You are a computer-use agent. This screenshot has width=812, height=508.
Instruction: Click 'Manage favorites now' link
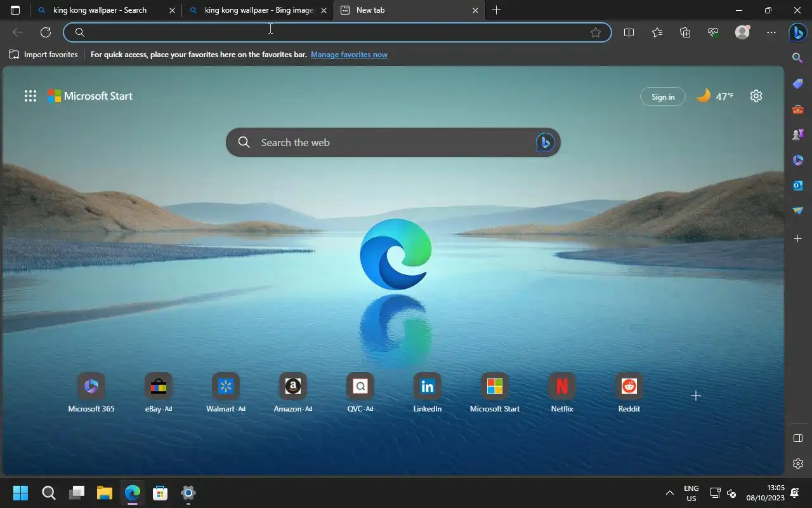coord(349,55)
